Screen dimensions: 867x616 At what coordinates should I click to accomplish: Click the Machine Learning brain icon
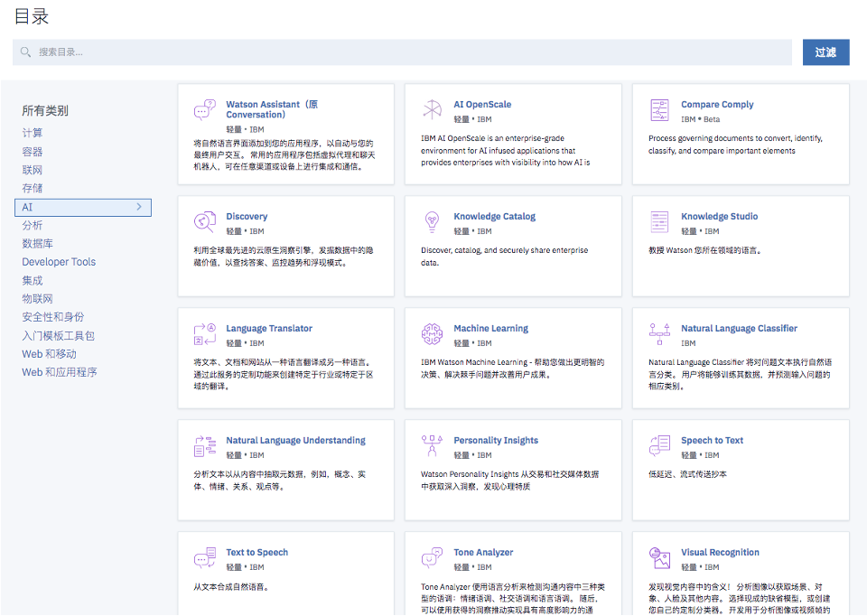coord(432,334)
